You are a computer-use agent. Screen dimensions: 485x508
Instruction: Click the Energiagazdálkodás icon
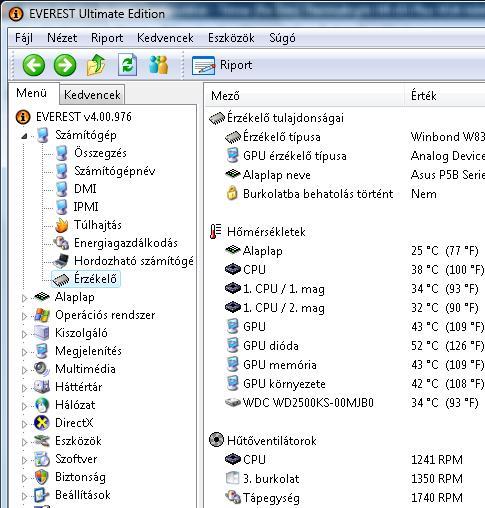point(61,243)
